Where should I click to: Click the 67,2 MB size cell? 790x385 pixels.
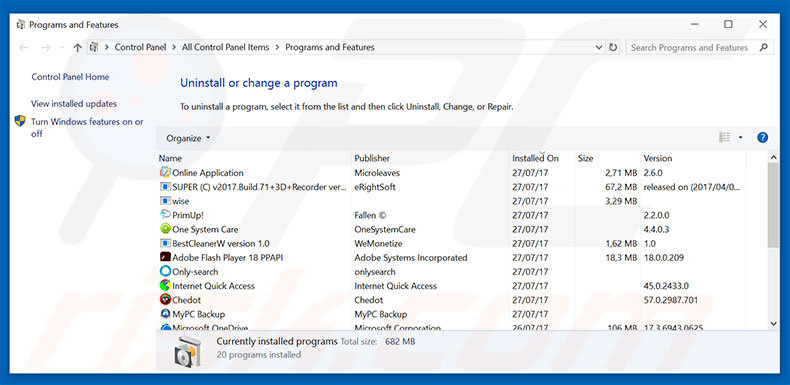[x=621, y=186]
